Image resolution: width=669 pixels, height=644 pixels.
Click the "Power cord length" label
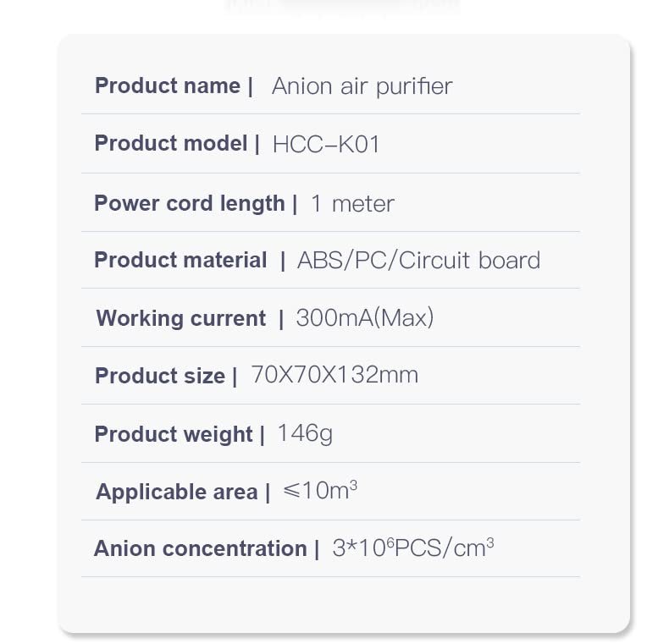(x=190, y=204)
